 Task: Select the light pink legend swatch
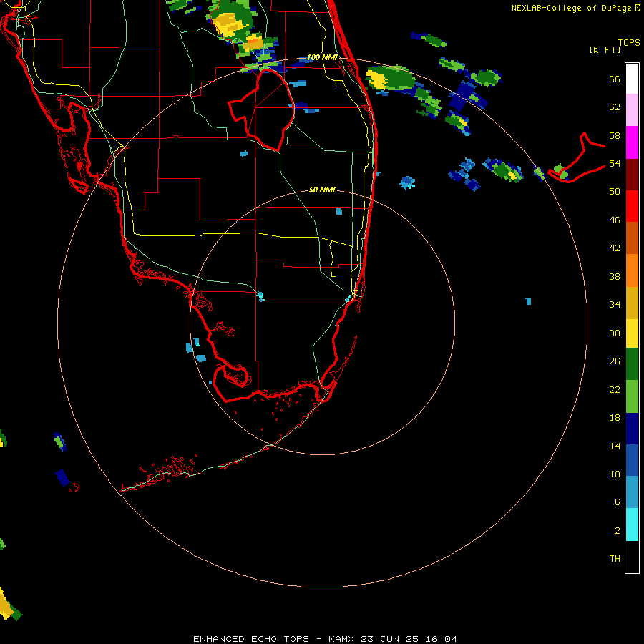coord(632,110)
